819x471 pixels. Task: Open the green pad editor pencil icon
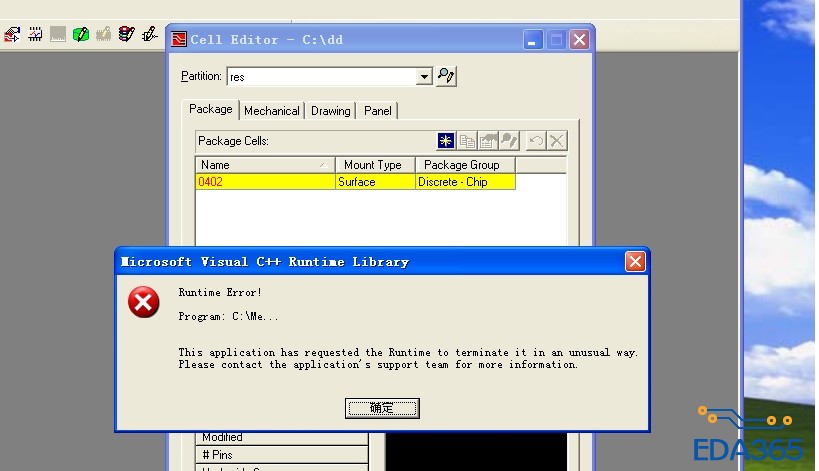pyautogui.click(x=80, y=35)
